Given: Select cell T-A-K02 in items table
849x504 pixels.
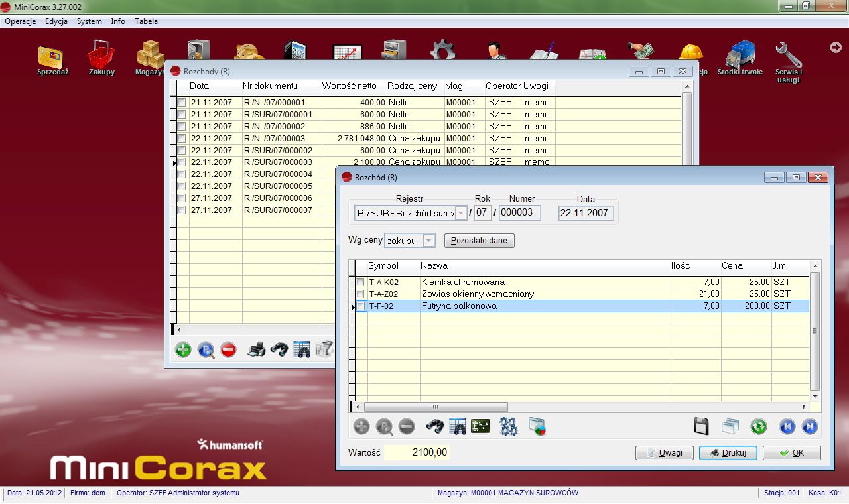Looking at the screenshot, I should click(393, 283).
